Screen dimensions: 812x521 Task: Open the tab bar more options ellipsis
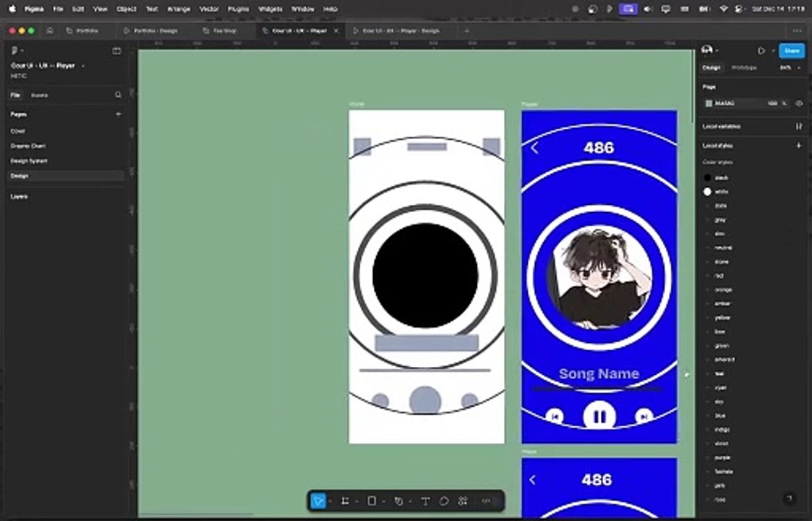coord(798,30)
